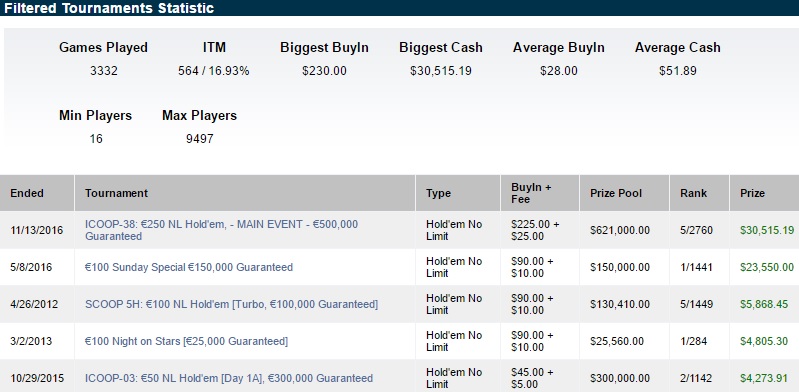The height and width of the screenshot is (392, 799).
Task: Sort table by Ended column header
Action: pyautogui.click(x=27, y=193)
